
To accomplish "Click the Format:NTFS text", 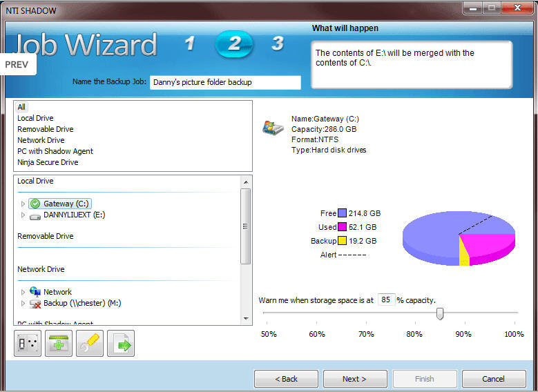I will (x=315, y=139).
